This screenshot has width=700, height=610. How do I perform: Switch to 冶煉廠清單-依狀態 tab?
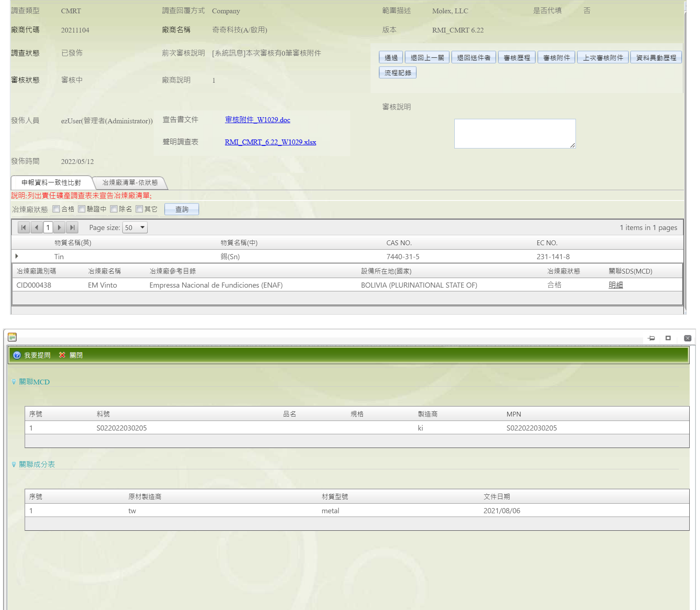130,183
